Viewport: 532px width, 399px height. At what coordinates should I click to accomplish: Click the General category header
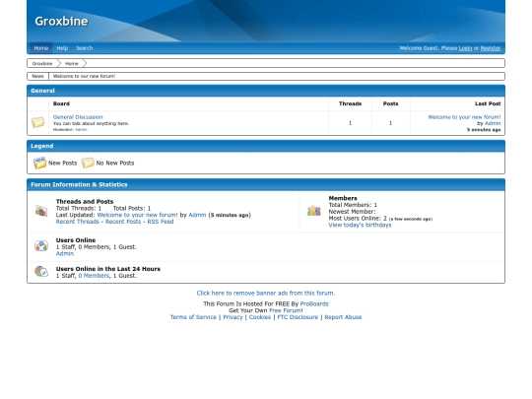pyautogui.click(x=266, y=91)
